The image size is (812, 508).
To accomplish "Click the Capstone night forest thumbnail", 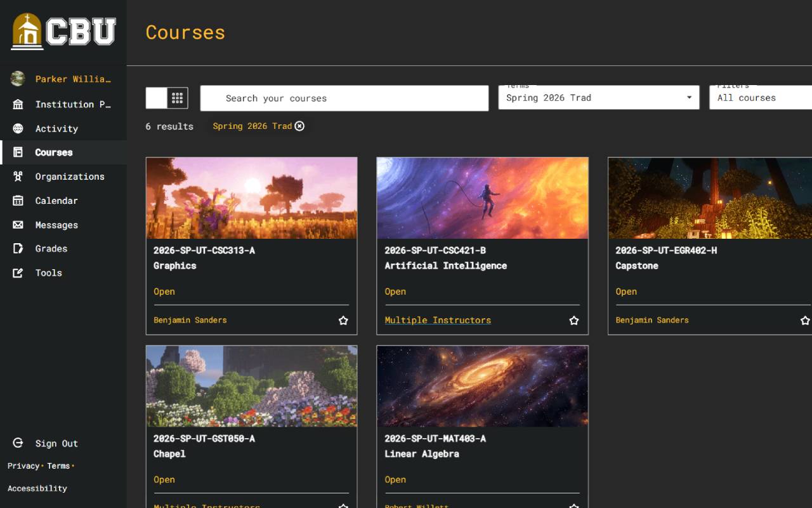I will (x=710, y=198).
